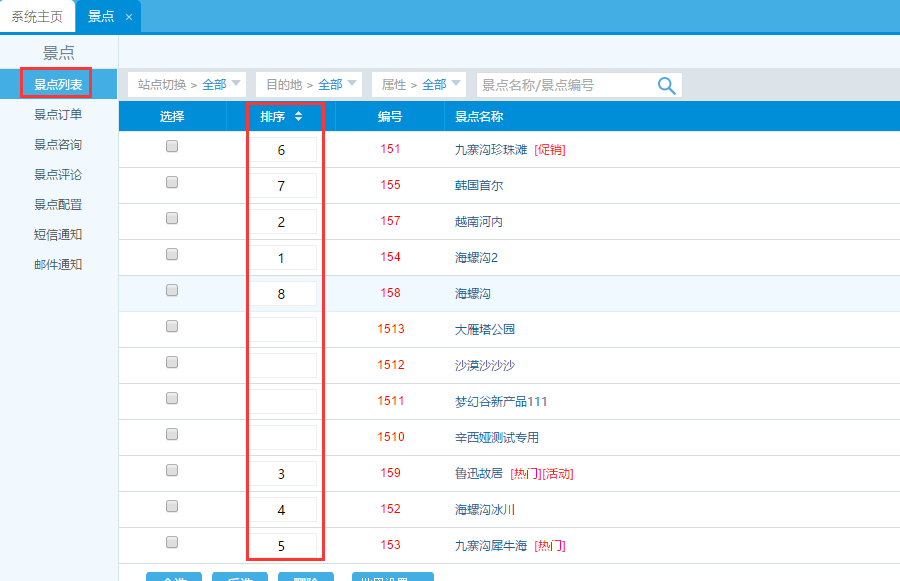Image resolution: width=900 pixels, height=581 pixels.
Task: Open the 越南河内 attraction link
Action: pyautogui.click(x=478, y=221)
